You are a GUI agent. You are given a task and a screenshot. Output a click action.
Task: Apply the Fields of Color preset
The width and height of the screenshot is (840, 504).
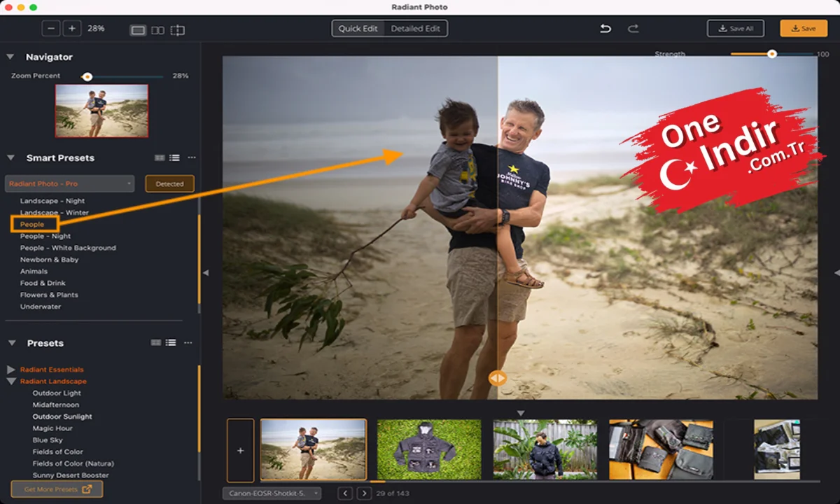(x=57, y=451)
